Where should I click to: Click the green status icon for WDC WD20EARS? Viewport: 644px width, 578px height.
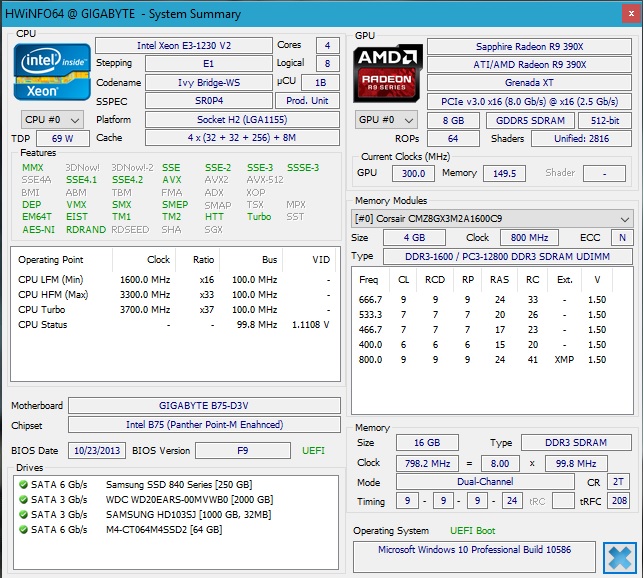pyautogui.click(x=23, y=500)
